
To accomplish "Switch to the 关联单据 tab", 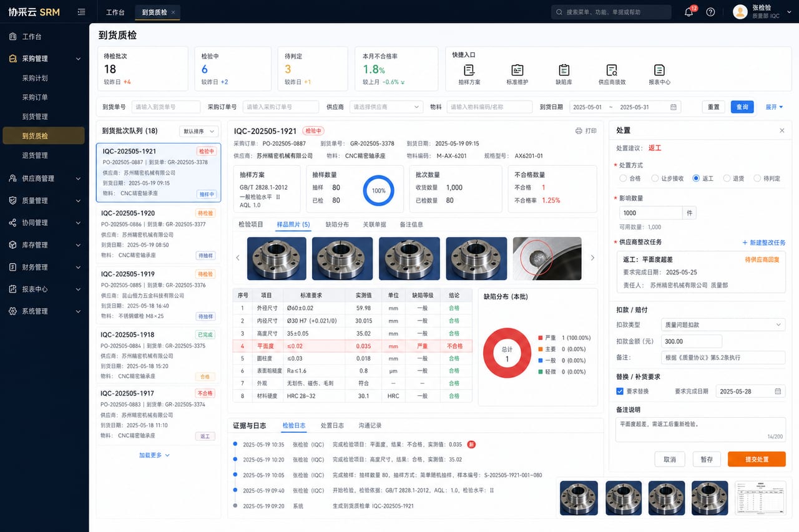I will pyautogui.click(x=374, y=225).
